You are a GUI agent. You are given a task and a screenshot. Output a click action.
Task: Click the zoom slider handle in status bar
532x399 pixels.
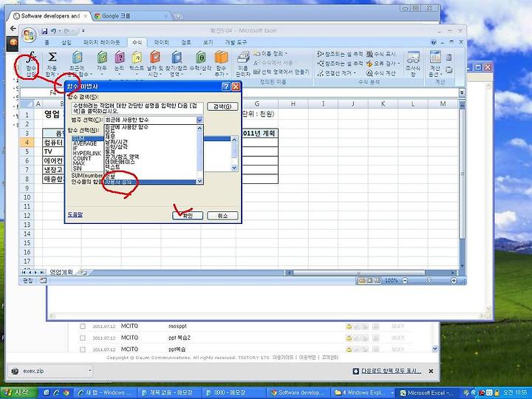(429, 281)
